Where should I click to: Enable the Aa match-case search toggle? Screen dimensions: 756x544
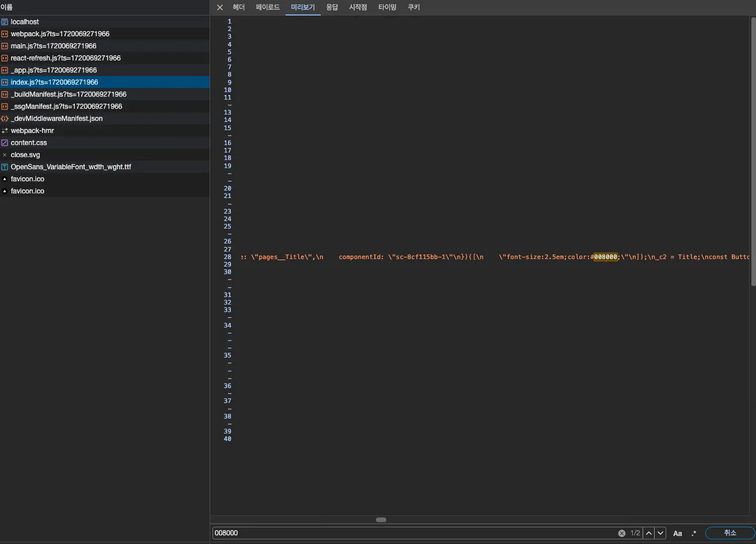678,533
